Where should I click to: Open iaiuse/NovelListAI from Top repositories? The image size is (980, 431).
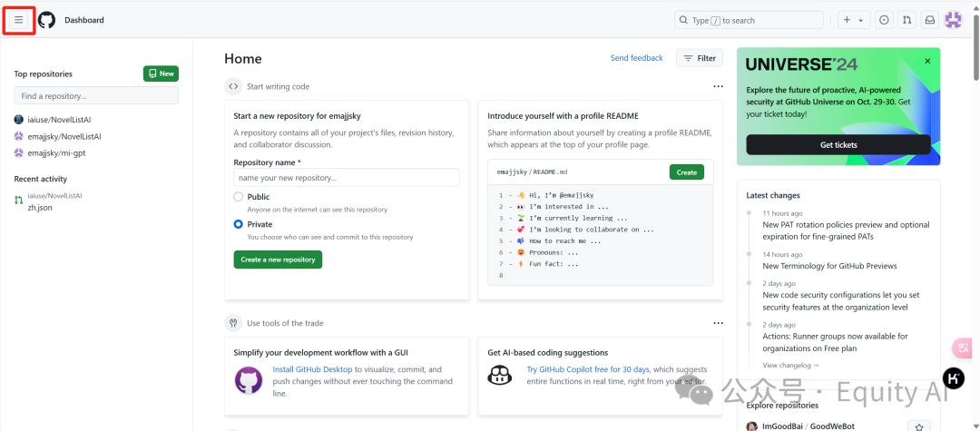click(64, 120)
